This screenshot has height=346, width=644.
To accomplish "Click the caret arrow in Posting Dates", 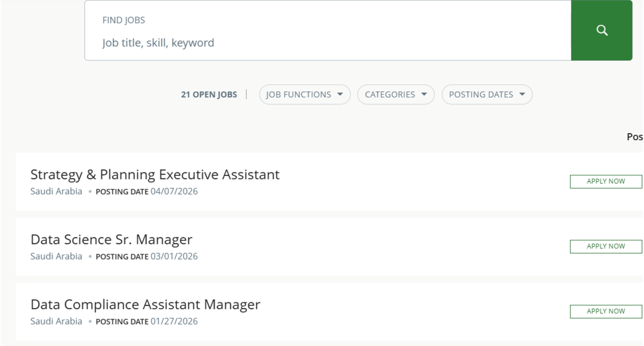I will [522, 94].
